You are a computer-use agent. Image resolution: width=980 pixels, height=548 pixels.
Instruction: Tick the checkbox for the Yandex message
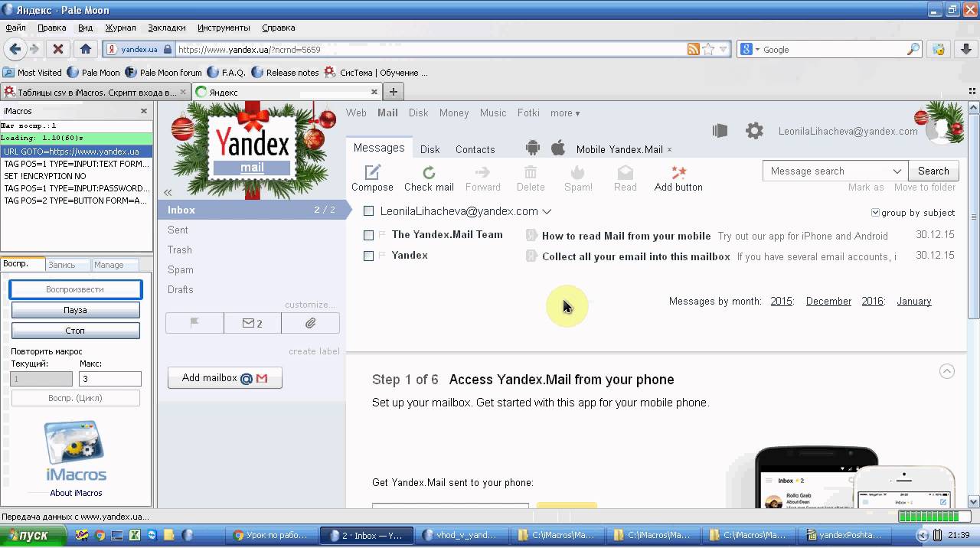point(369,256)
